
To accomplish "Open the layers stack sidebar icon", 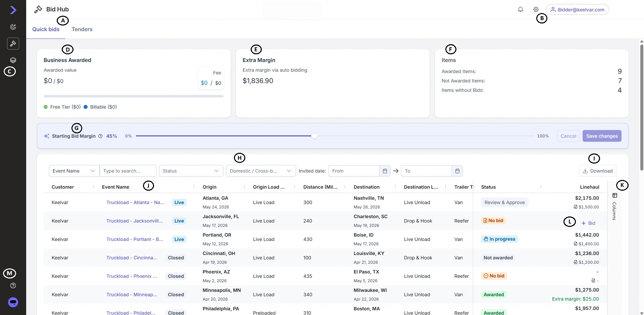I will [13, 60].
